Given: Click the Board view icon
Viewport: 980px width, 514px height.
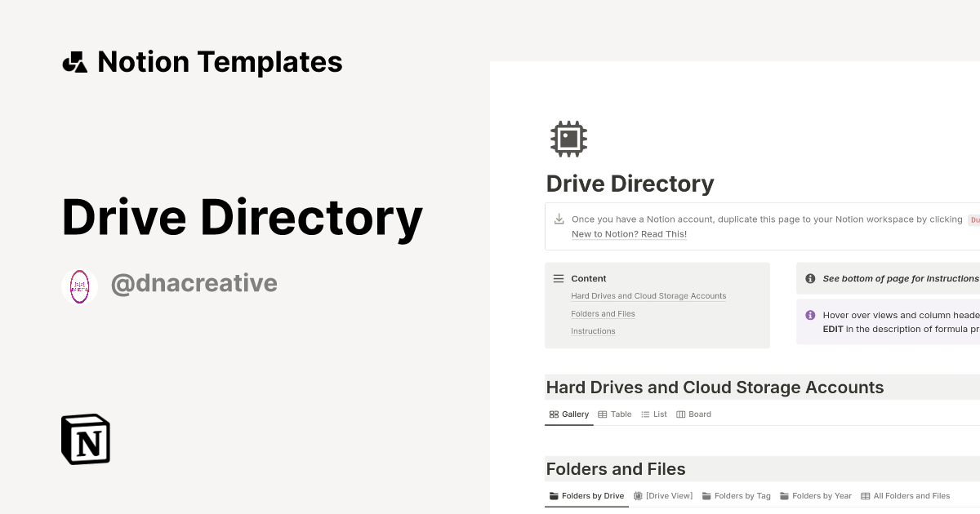Looking at the screenshot, I should [x=680, y=414].
